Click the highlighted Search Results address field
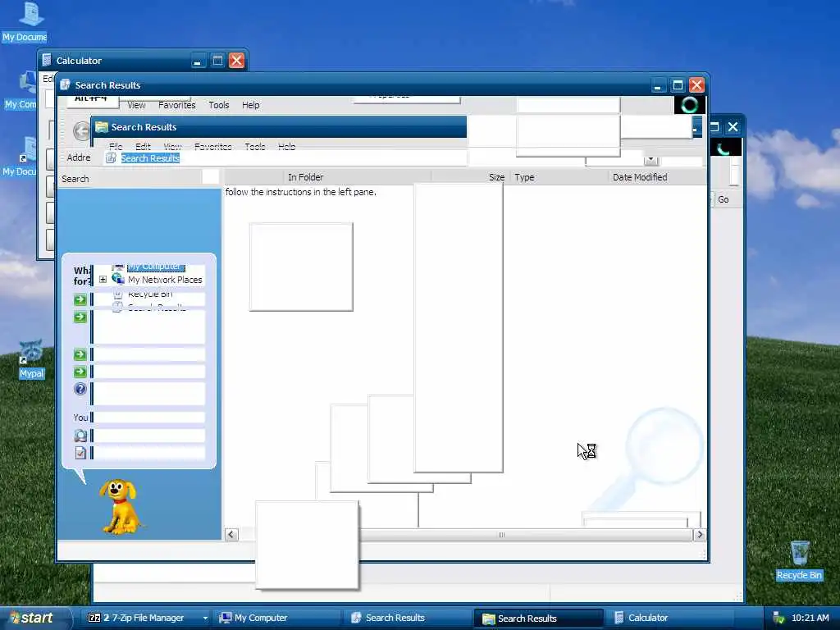Screen dimensions: 840x630 click(x=150, y=158)
